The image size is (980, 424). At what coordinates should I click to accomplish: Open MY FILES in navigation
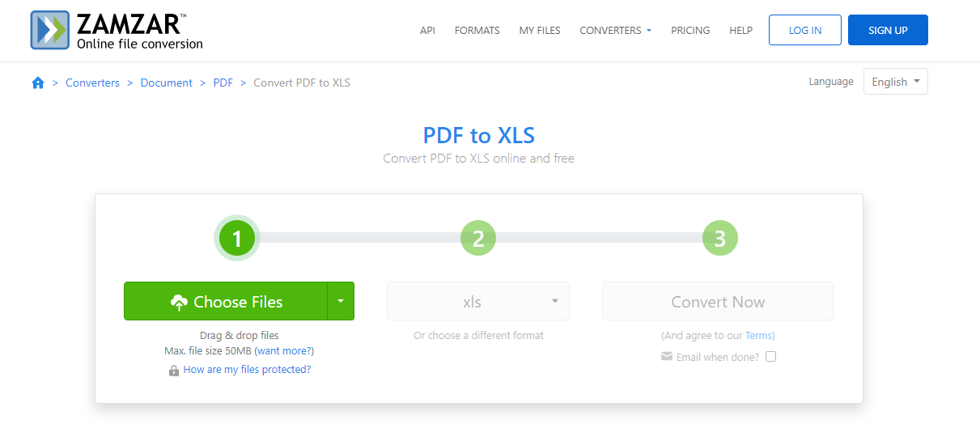(x=540, y=31)
